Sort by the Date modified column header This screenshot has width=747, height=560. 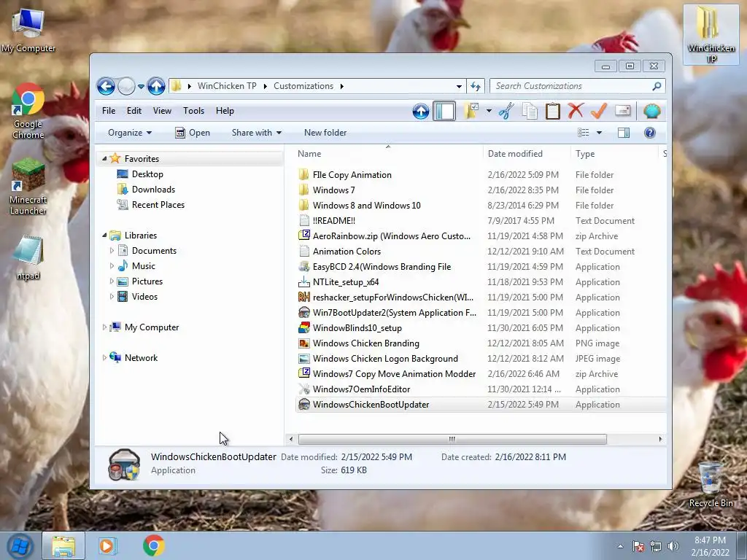click(x=527, y=154)
